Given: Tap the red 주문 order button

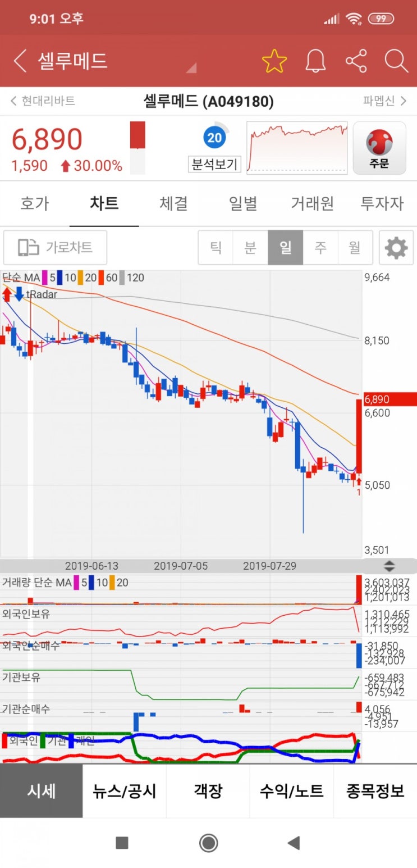Looking at the screenshot, I should (x=379, y=148).
